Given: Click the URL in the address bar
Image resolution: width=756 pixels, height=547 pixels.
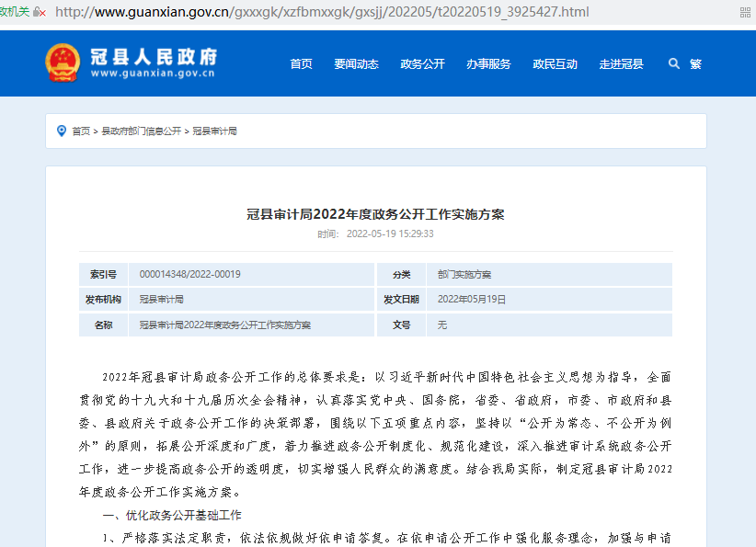Looking at the screenshot, I should point(322,12).
